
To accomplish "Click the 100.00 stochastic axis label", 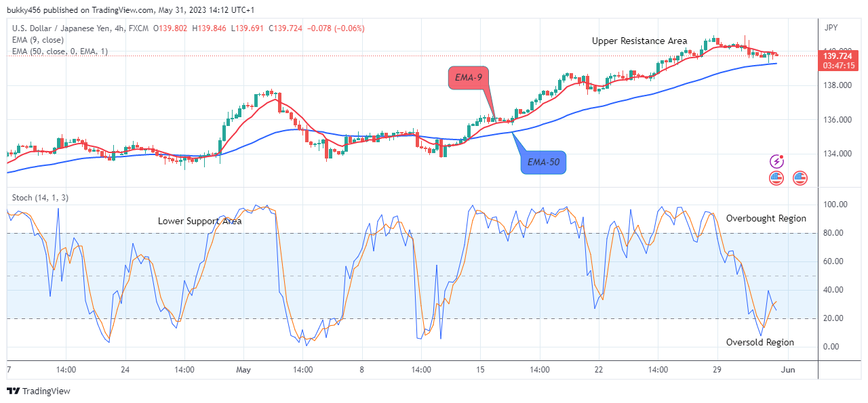I will (x=837, y=205).
